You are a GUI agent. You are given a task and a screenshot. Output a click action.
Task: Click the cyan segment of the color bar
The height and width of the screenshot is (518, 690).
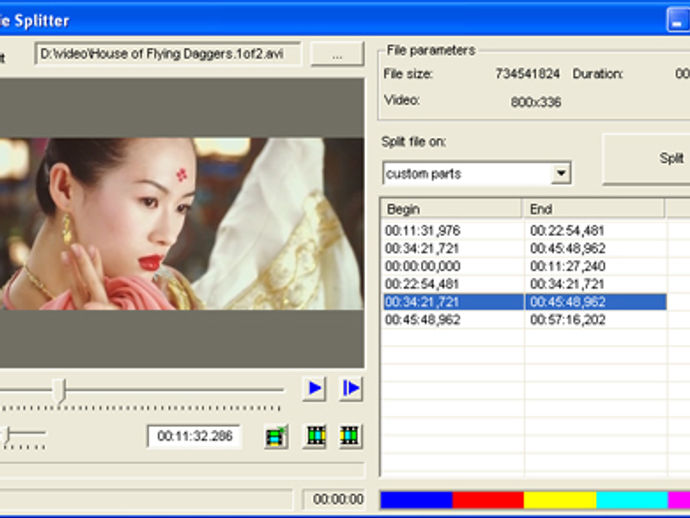(632, 500)
